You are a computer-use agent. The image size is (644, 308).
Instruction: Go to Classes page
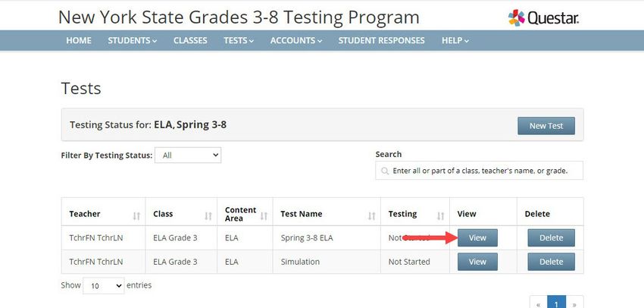pyautogui.click(x=190, y=40)
